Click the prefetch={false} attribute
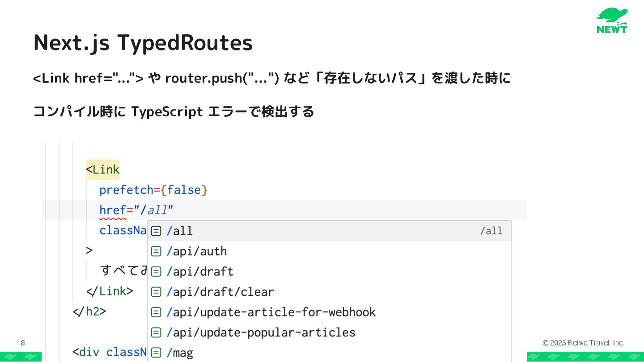Viewport: 644px width, 362px height. click(153, 190)
